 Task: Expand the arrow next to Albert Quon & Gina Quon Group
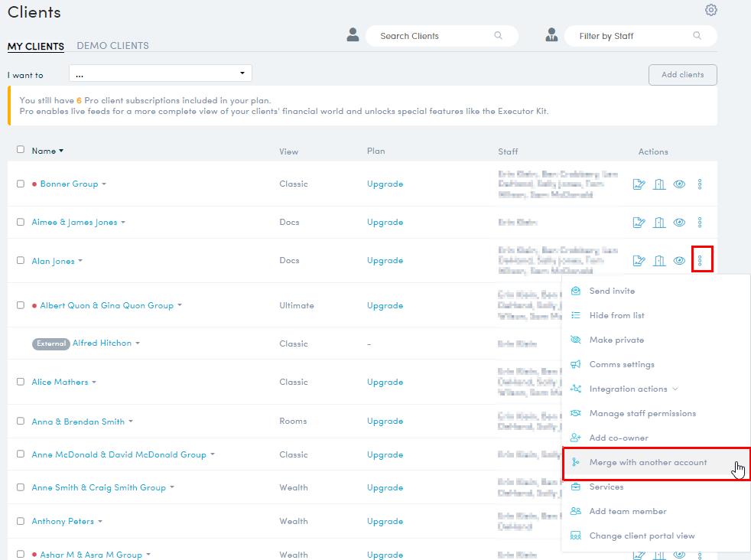click(180, 305)
